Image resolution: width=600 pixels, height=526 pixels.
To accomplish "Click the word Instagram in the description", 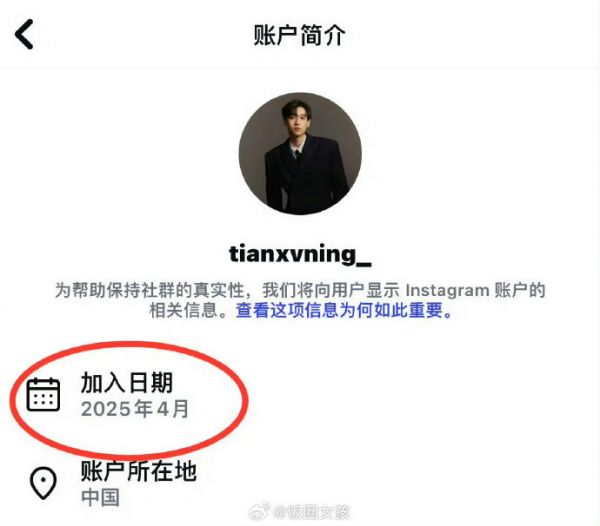I will click(x=447, y=290).
